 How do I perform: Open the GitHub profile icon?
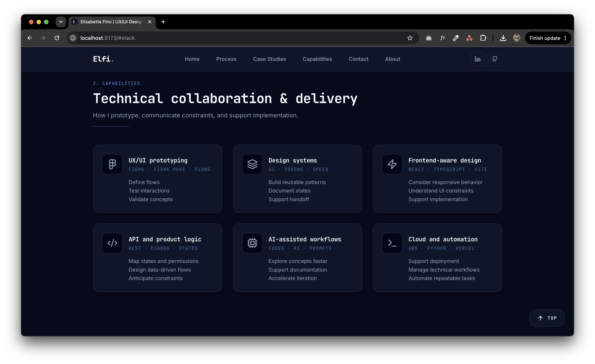click(x=495, y=59)
